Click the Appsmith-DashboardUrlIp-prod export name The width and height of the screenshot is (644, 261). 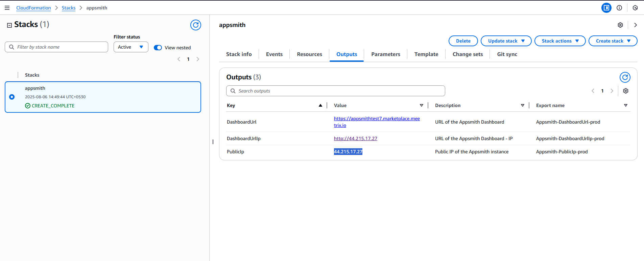[570, 138]
